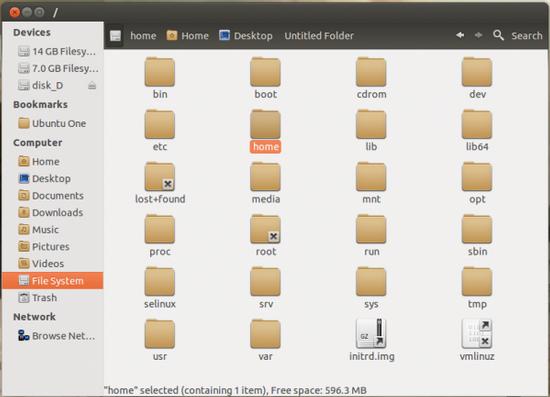The width and height of the screenshot is (550, 397).
Task: Close the file manager window
Action: 14,12
